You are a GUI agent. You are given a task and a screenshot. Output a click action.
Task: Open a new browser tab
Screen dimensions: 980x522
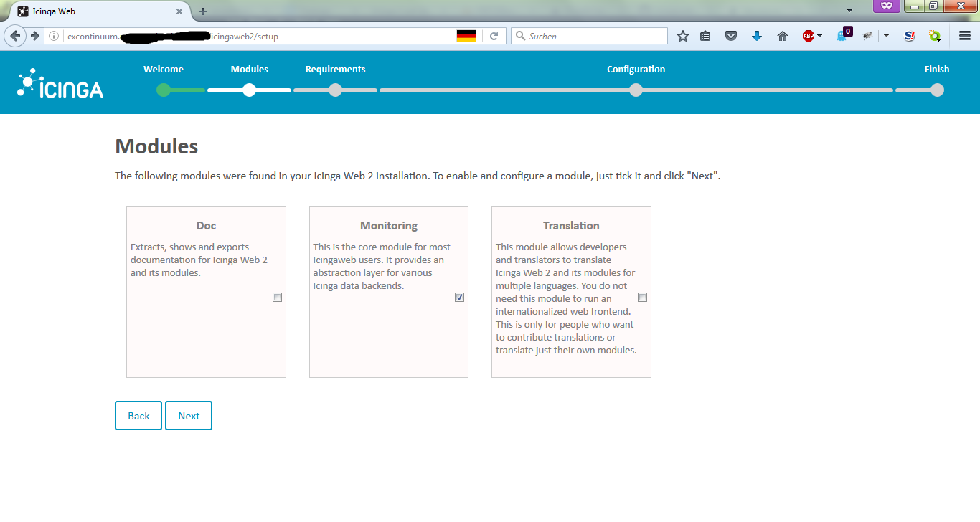203,11
